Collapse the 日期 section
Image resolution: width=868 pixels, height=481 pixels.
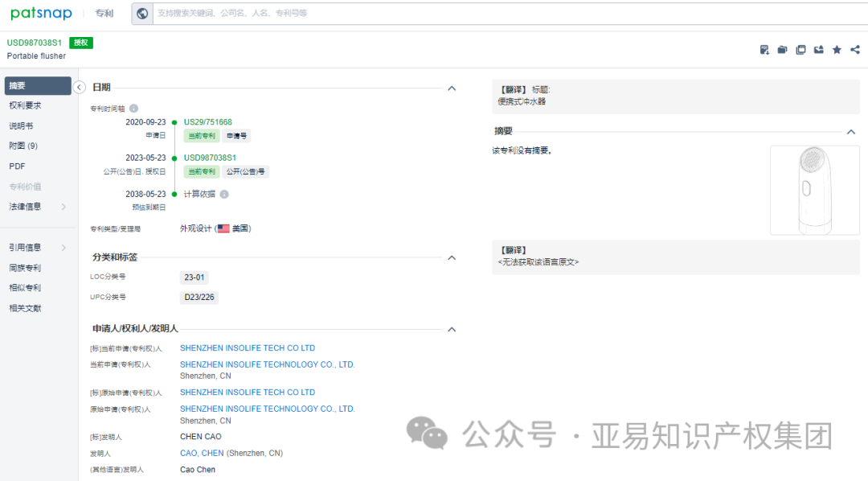tap(452, 88)
